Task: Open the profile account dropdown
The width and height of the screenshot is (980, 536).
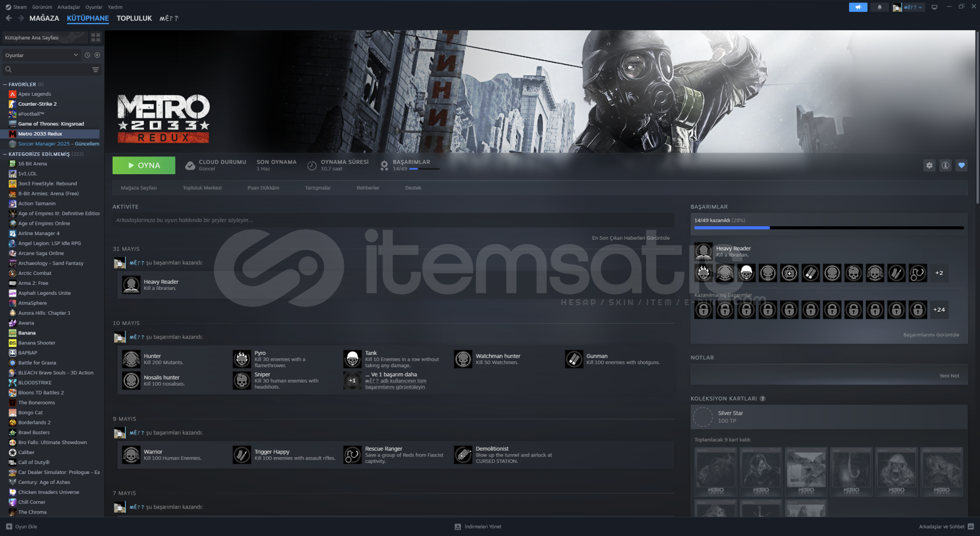Action: coord(909,7)
